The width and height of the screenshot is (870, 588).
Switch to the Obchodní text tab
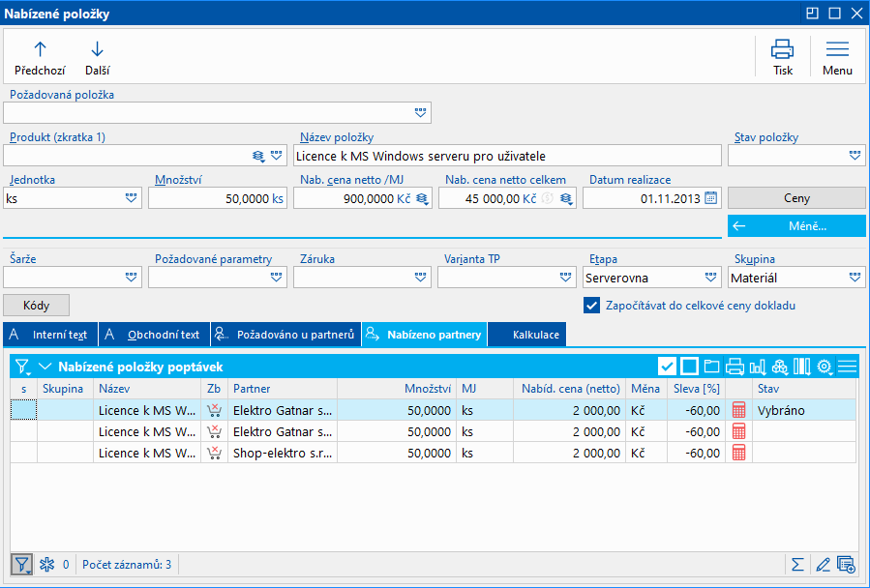154,335
